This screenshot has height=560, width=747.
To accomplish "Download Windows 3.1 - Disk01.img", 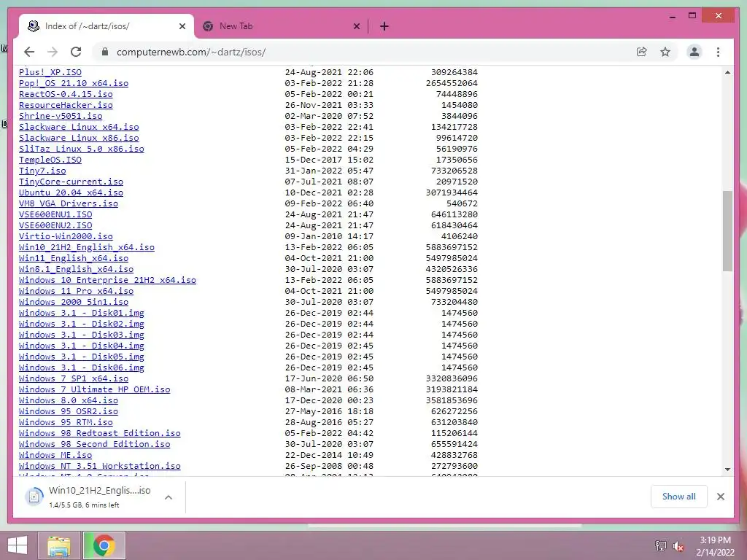I will [x=82, y=314].
